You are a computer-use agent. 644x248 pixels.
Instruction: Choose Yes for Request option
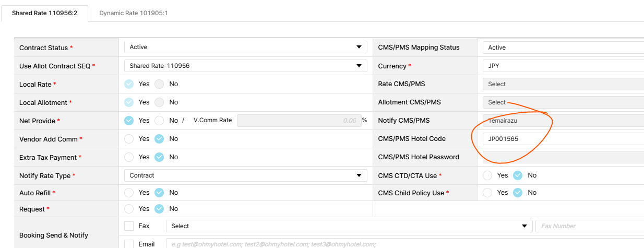point(129,209)
